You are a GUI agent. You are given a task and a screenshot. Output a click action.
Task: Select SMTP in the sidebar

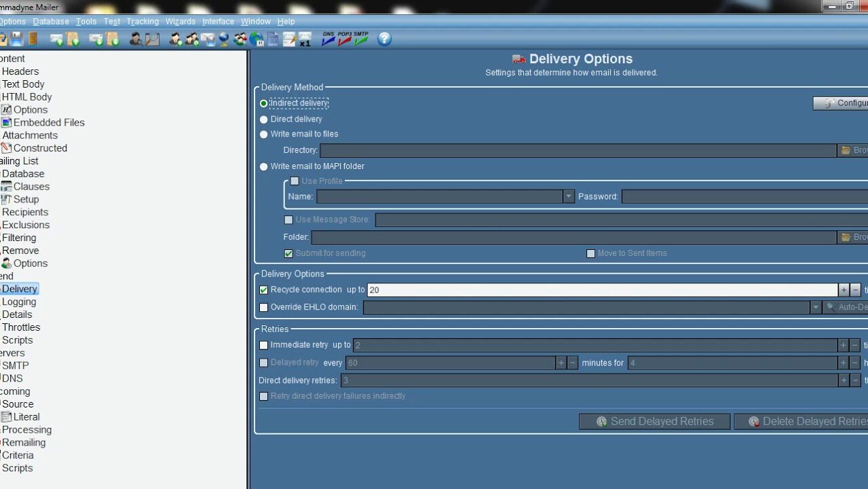[x=16, y=365]
